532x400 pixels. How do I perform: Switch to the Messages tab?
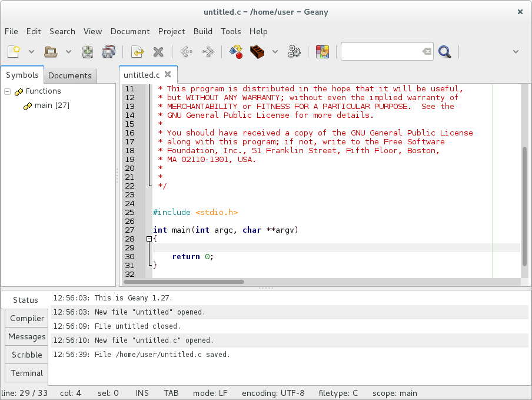pos(27,336)
